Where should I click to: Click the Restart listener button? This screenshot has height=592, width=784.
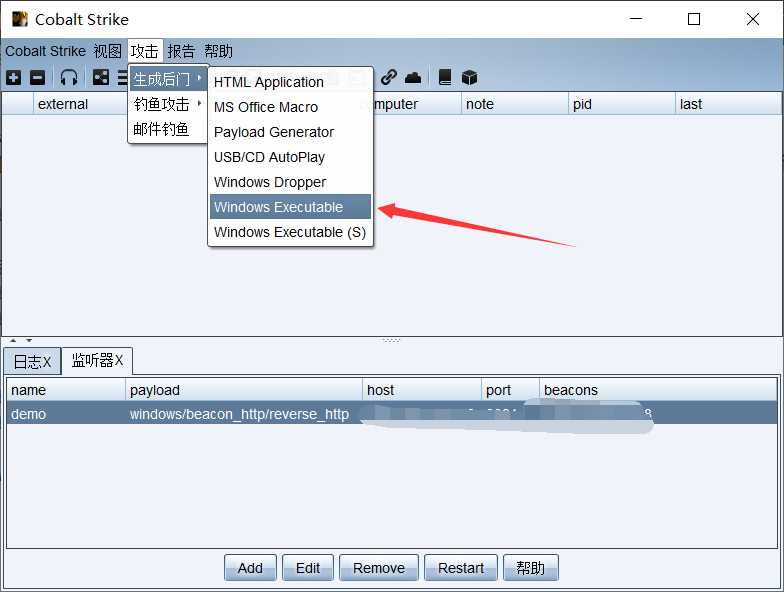click(460, 568)
